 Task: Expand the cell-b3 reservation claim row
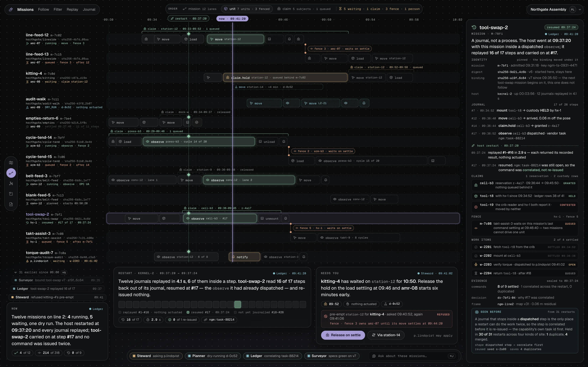[525, 185]
